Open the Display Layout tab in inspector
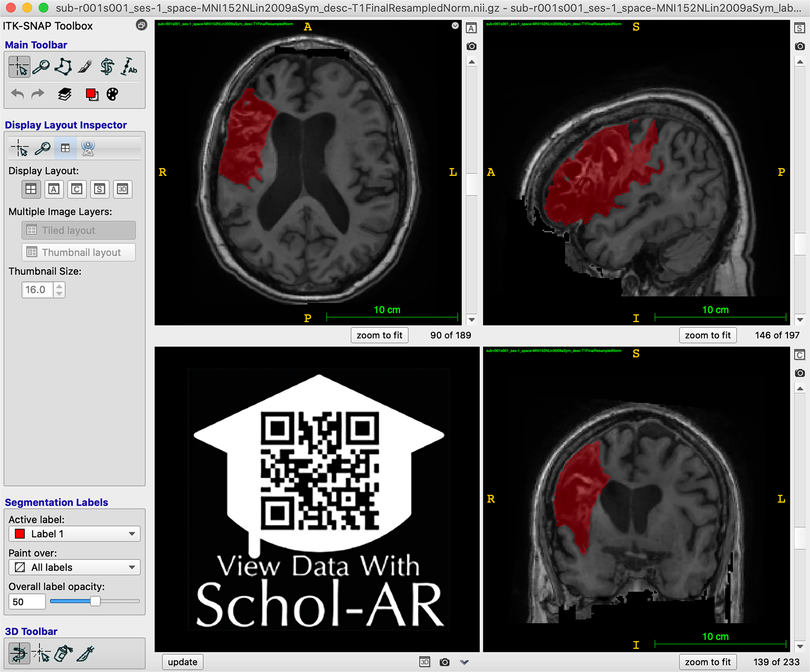This screenshot has height=672, width=810. 65,148
